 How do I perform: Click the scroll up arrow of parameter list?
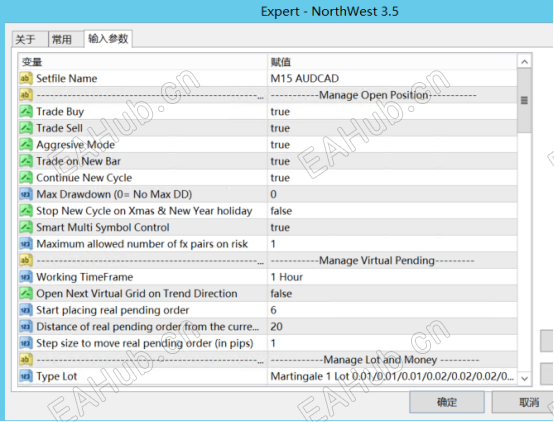524,62
